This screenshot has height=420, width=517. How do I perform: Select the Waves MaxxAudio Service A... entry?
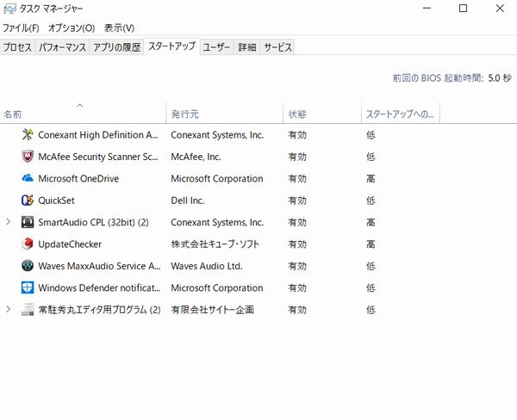[99, 266]
